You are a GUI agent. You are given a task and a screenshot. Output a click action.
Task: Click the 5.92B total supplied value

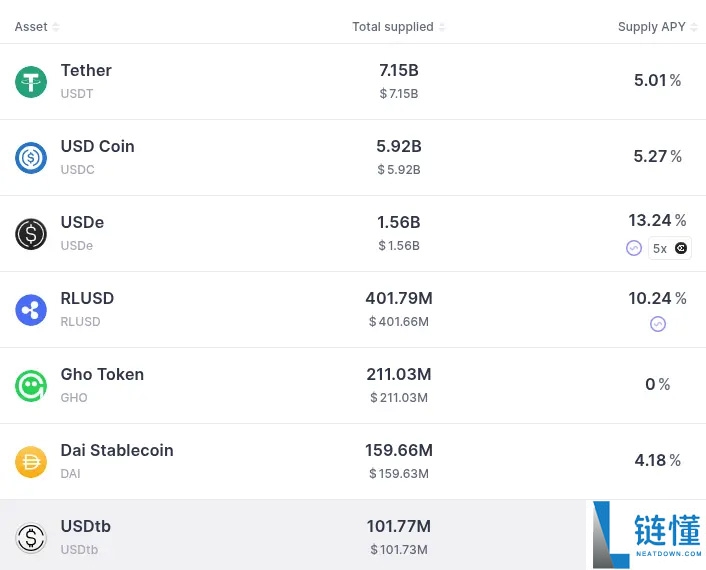click(399, 146)
